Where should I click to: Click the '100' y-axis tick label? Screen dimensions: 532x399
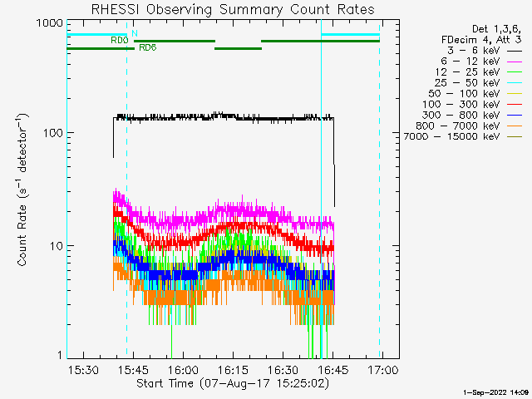tap(53, 133)
